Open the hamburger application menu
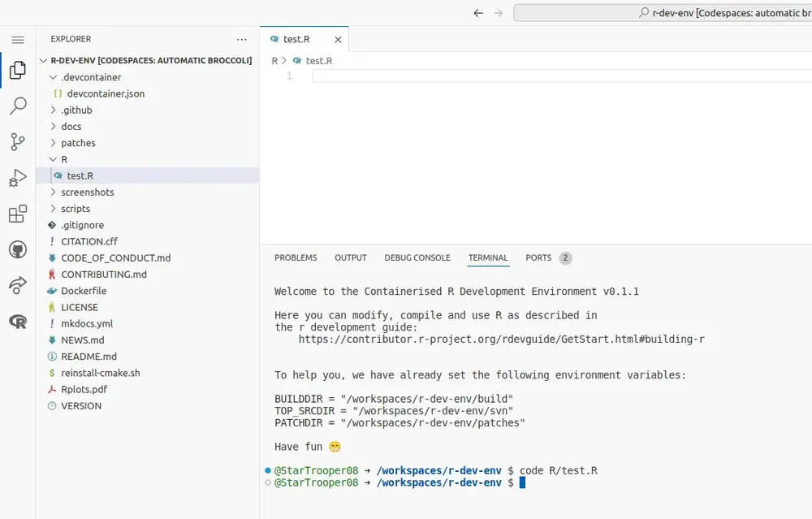 pyautogui.click(x=17, y=39)
